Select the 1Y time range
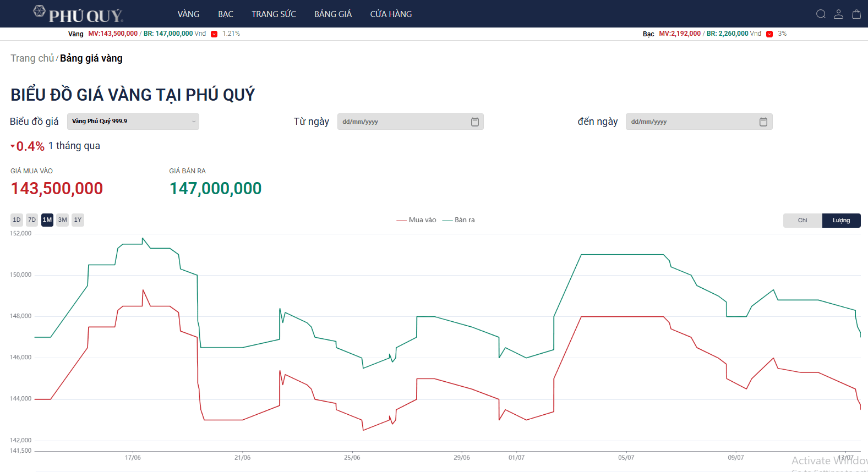Viewport: 868px width, 472px height. click(78, 220)
